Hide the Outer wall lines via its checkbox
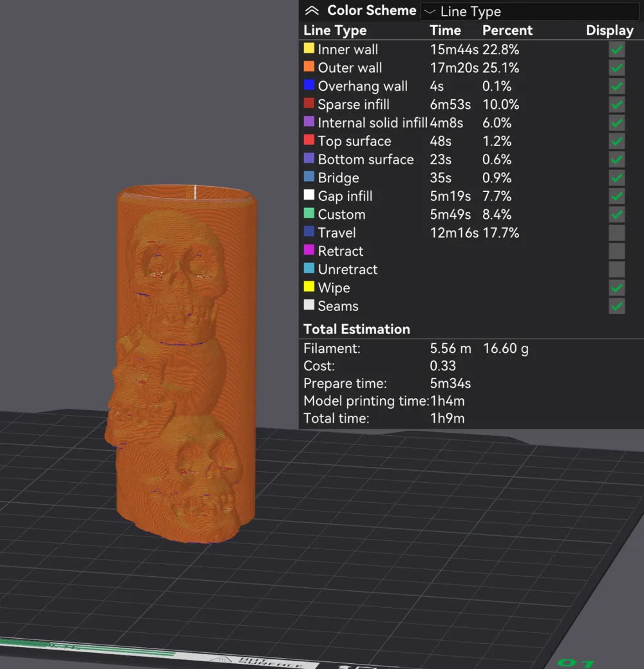This screenshot has width=644, height=669. [616, 68]
